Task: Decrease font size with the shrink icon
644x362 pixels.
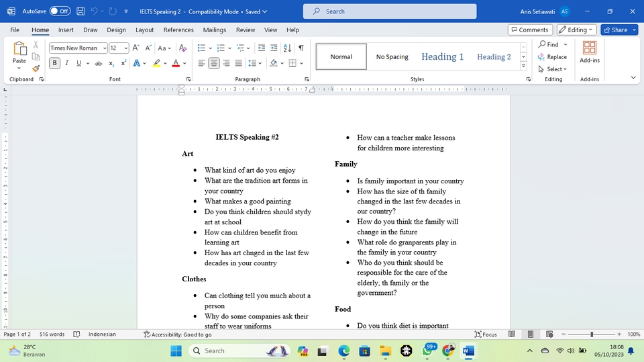Action: click(x=148, y=48)
